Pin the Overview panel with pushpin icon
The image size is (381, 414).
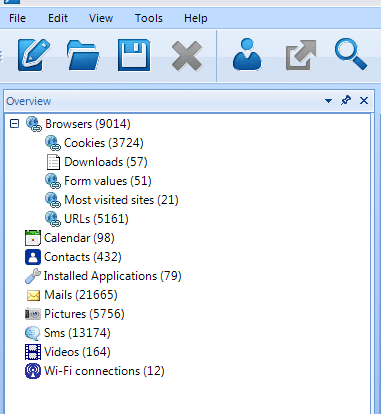tap(346, 100)
